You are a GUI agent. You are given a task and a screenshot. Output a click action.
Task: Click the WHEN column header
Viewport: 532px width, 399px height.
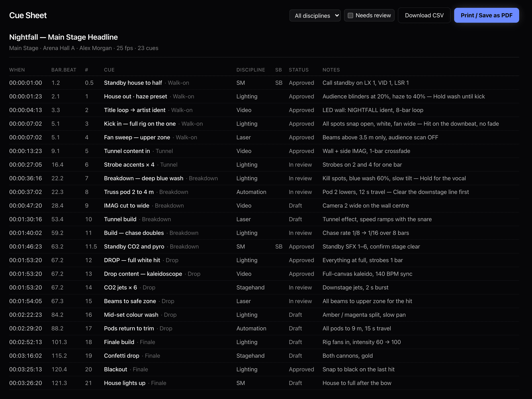pos(17,70)
